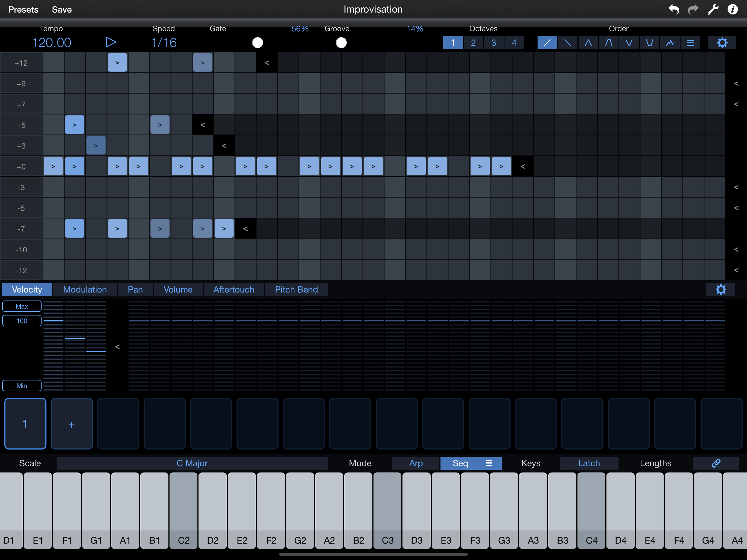Switch to the Modulation tab
The image size is (747, 560).
(85, 290)
